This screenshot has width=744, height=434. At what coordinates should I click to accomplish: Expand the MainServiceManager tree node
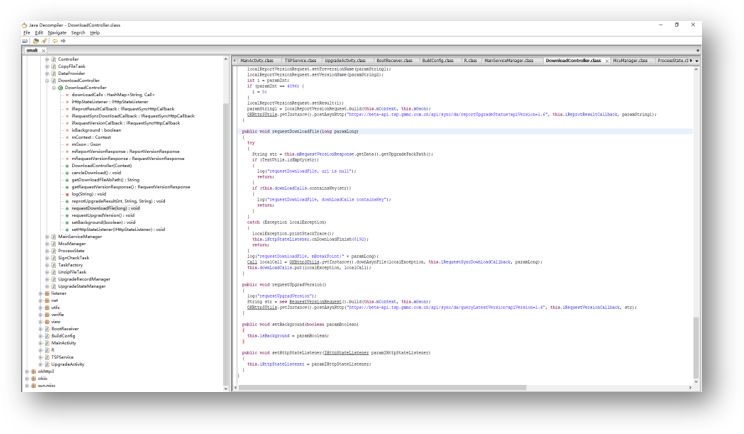coord(47,237)
